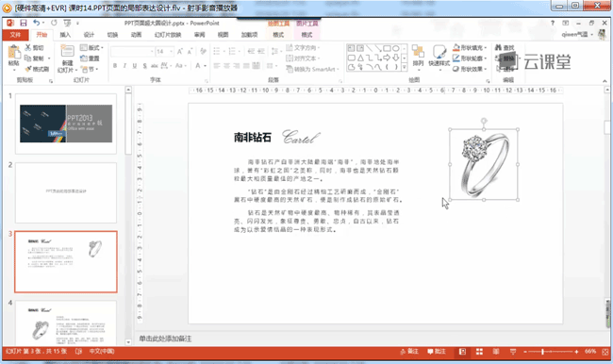
Task: Click the qiwen account name
Action: point(574,34)
